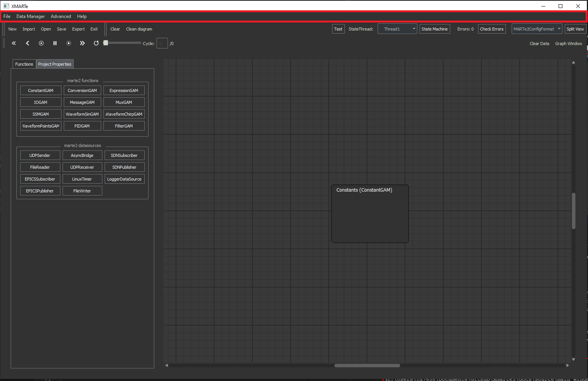Click the cycle playback slider handle

click(x=106, y=43)
